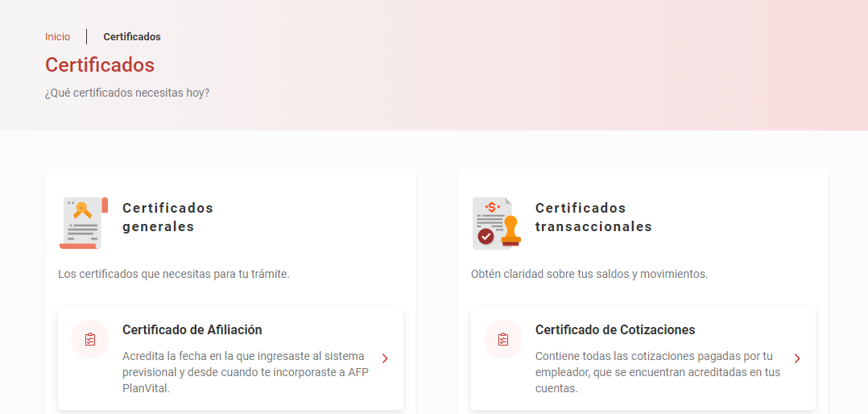Image resolution: width=868 pixels, height=414 pixels.
Task: Click the pink header banner background
Action: point(564,72)
